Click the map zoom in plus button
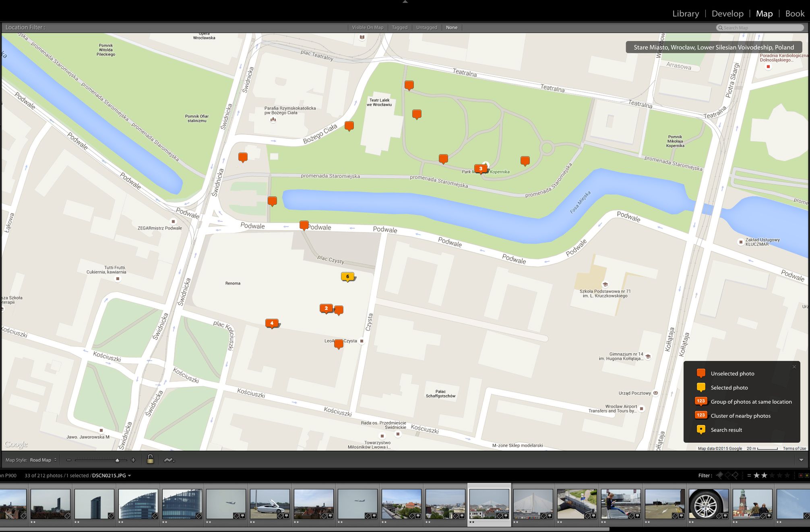This screenshot has height=532, width=810. click(x=133, y=460)
